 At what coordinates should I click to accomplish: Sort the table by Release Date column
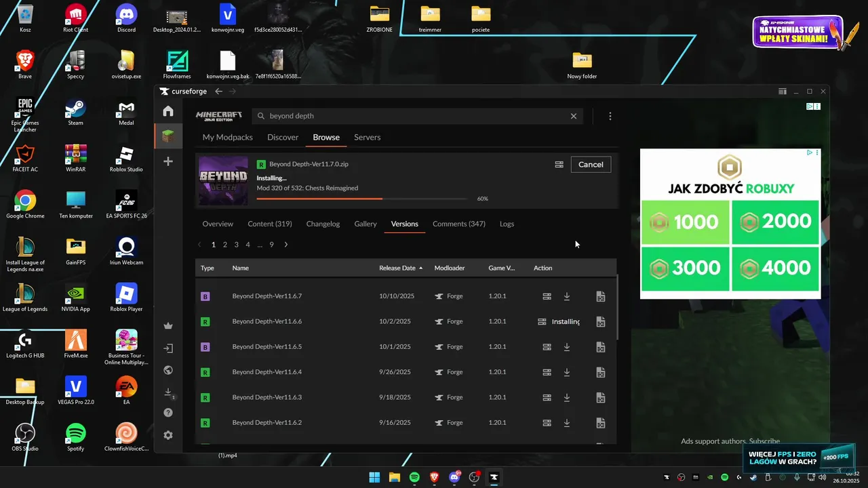[x=401, y=268]
